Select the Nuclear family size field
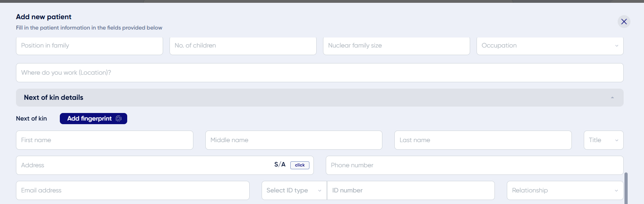Screen dimensions: 644x204 [396, 46]
